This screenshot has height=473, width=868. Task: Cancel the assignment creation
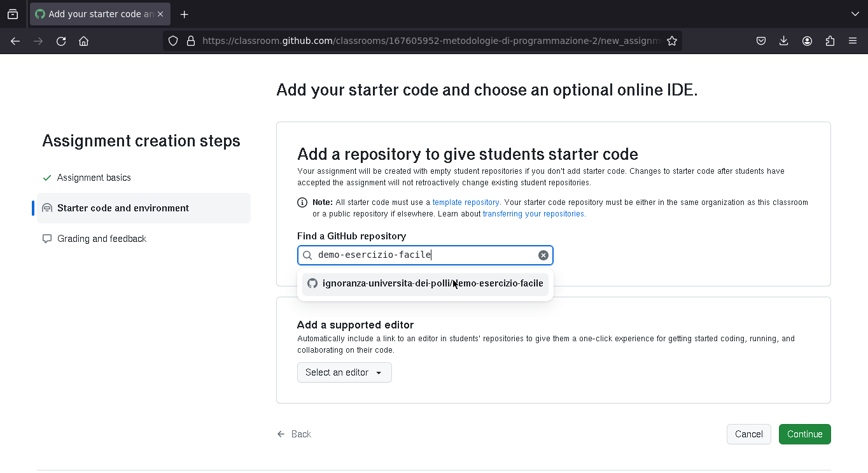749,434
